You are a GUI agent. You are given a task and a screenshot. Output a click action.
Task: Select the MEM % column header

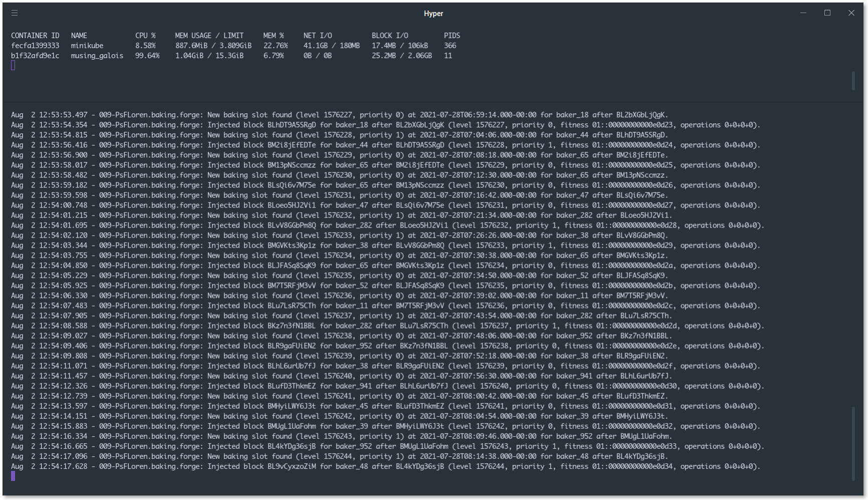click(x=274, y=36)
